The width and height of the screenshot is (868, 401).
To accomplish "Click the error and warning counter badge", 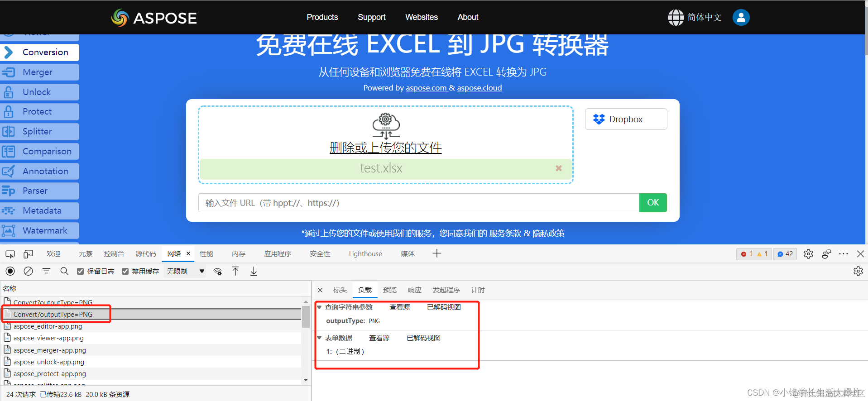I will [754, 254].
